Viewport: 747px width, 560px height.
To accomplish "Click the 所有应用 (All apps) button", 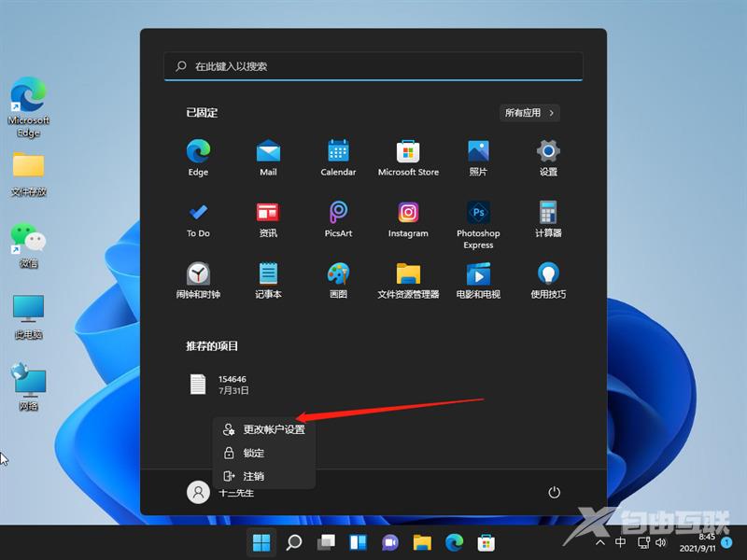I will 529,112.
